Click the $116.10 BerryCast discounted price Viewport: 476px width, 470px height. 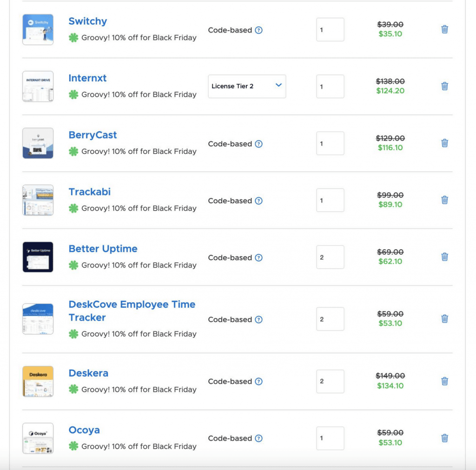coord(390,147)
